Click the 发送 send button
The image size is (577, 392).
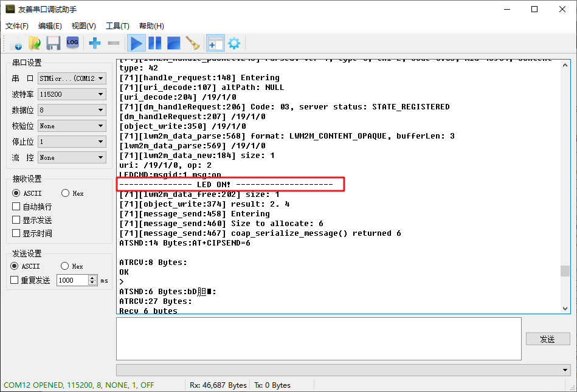click(548, 339)
